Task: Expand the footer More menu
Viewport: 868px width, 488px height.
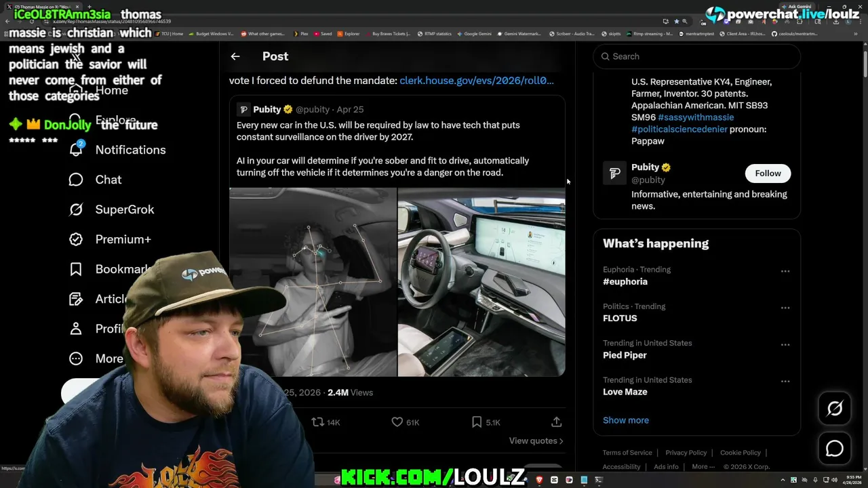Action: (703, 466)
